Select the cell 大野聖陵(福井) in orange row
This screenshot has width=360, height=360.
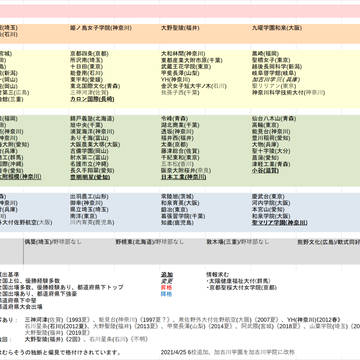tap(180, 28)
